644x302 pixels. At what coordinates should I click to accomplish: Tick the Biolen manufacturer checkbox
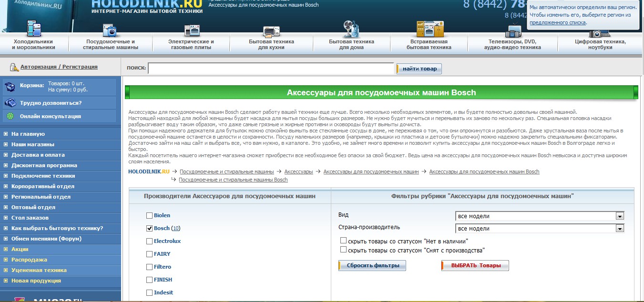[150, 215]
